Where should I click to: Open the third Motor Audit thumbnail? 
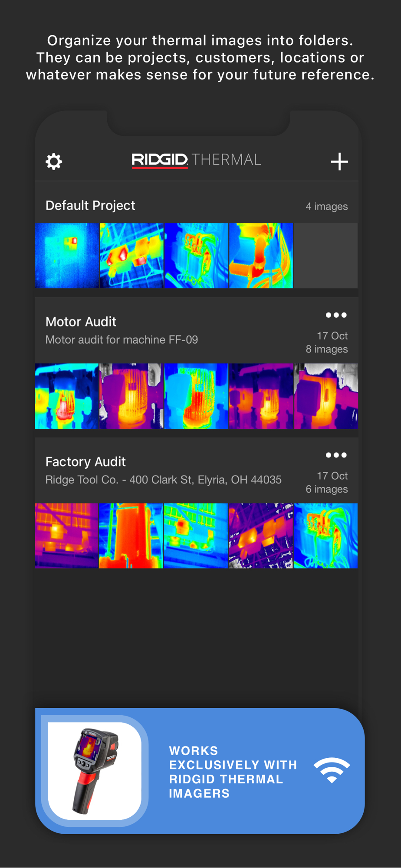click(x=196, y=396)
